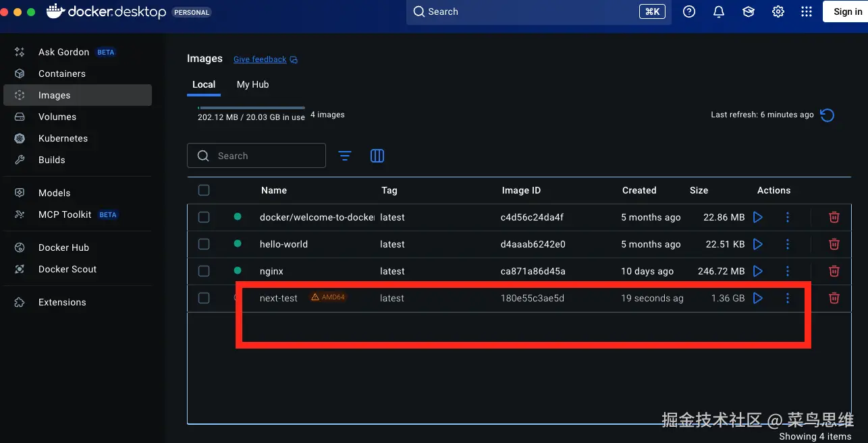The height and width of the screenshot is (443, 868).
Task: Refresh the images list
Action: [828, 115]
